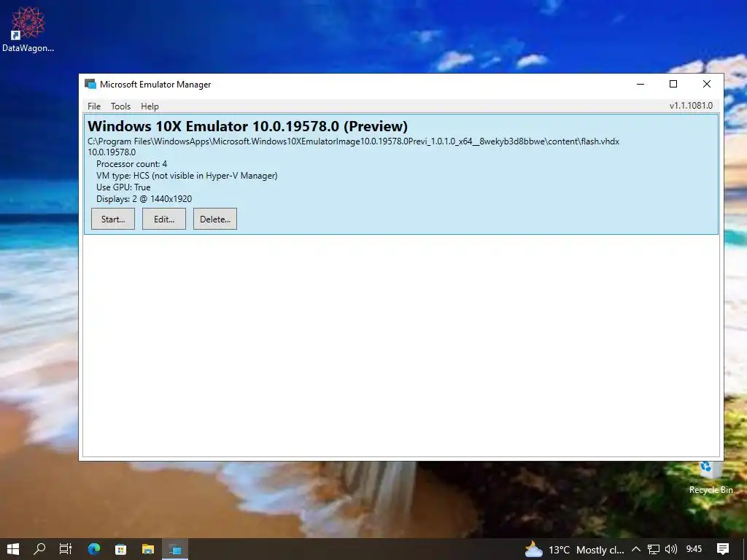Start the Windows 10X emulator

(113, 219)
